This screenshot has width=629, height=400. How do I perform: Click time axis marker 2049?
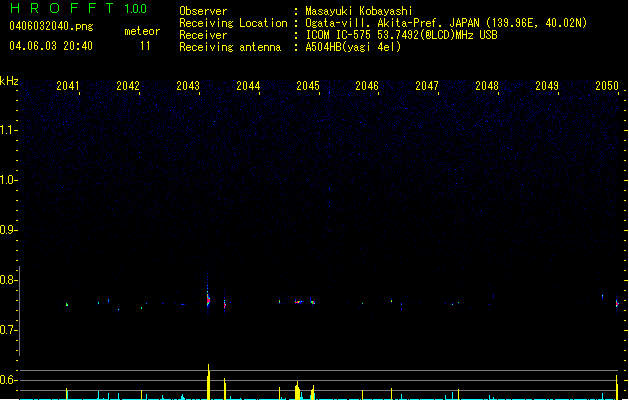(547, 86)
